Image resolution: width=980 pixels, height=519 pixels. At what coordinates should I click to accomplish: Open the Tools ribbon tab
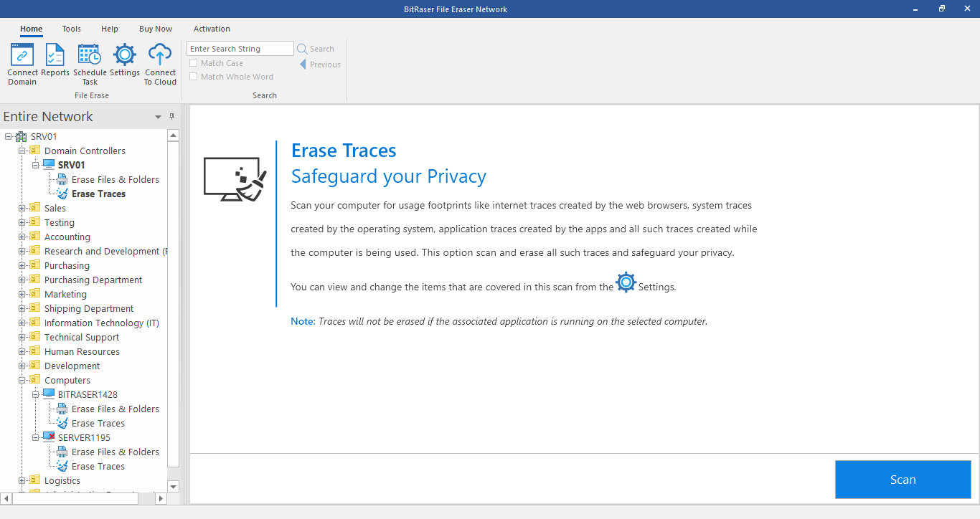71,29
